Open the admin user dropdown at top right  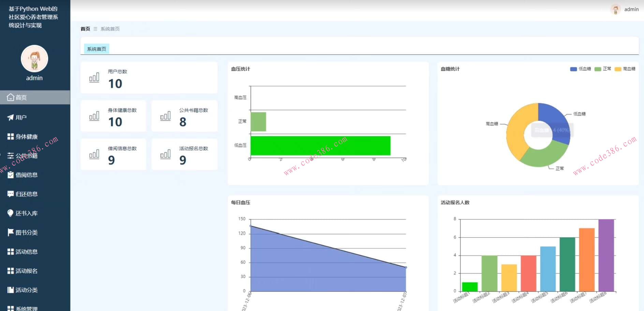tap(625, 9)
